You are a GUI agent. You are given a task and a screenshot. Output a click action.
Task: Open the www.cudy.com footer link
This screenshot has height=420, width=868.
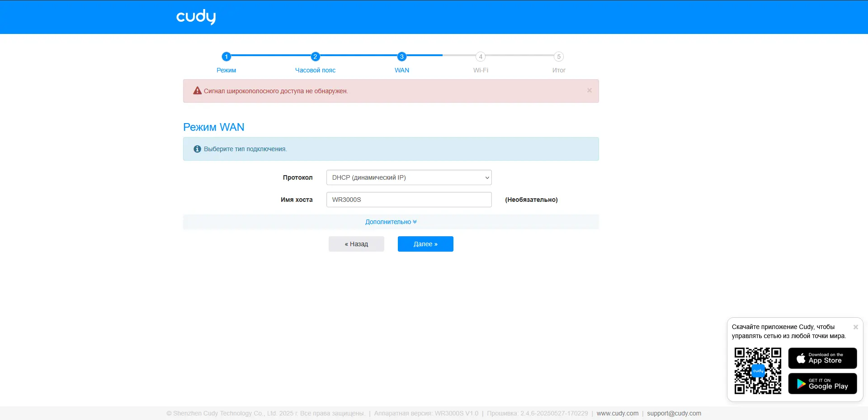[x=617, y=413]
